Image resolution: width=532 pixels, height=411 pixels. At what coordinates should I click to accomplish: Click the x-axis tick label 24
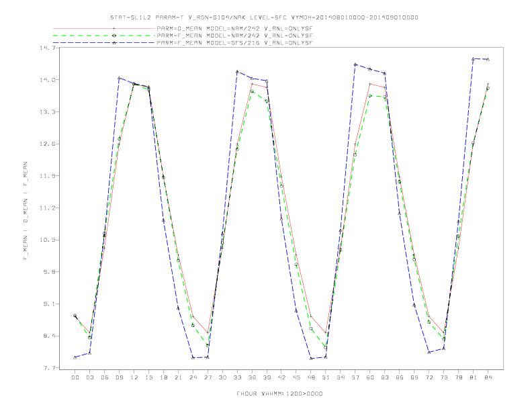pos(193,377)
